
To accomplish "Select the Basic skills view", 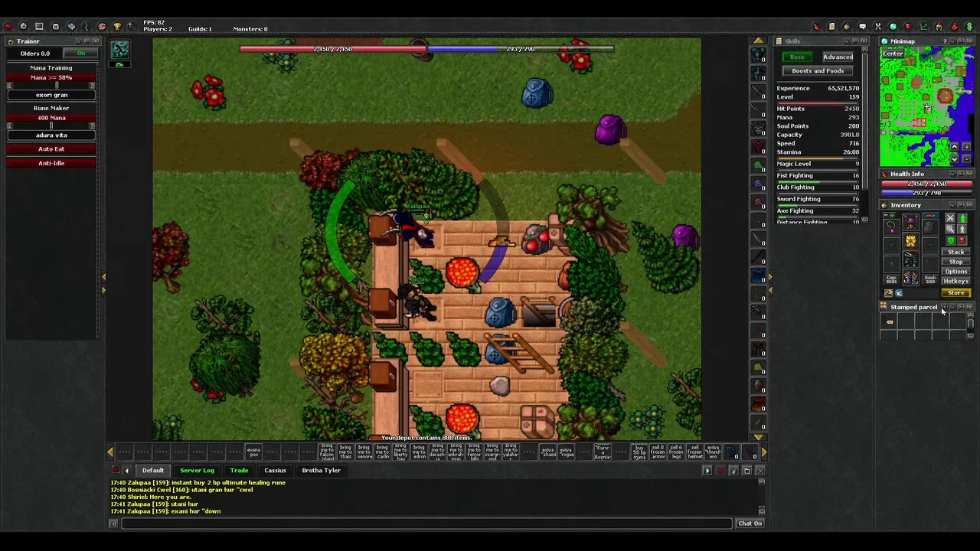I will tap(797, 57).
